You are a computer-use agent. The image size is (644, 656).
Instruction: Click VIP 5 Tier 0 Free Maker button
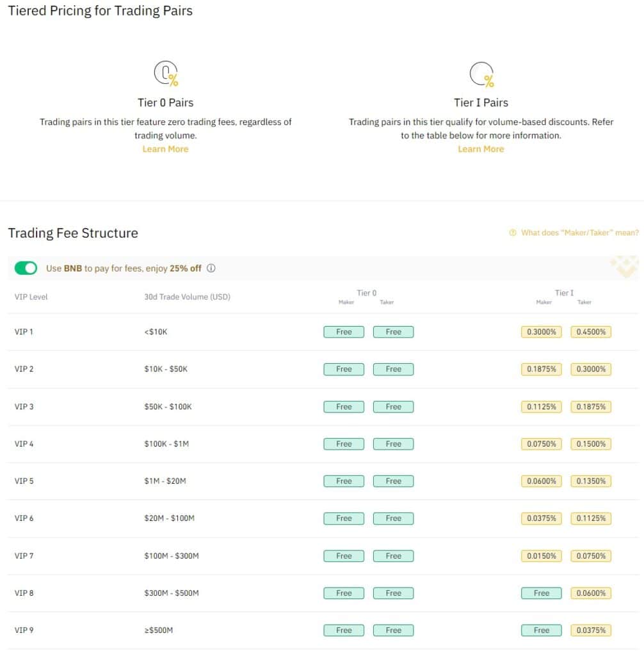pyautogui.click(x=344, y=481)
